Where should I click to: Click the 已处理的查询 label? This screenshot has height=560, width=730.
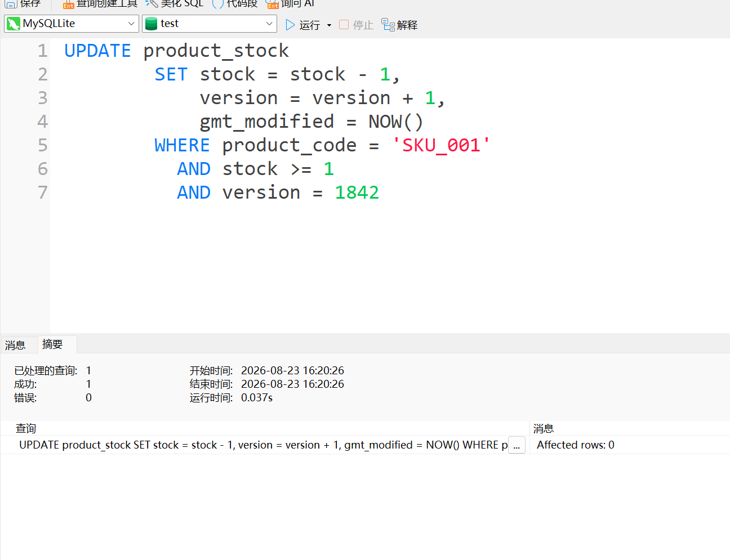click(x=46, y=370)
